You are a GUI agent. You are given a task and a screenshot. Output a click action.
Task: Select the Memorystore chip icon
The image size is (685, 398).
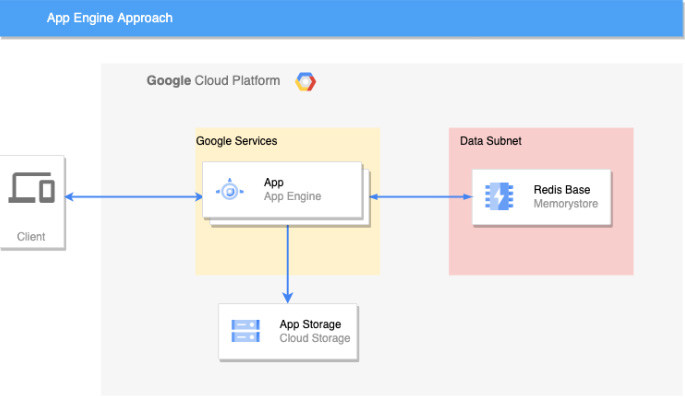point(499,196)
